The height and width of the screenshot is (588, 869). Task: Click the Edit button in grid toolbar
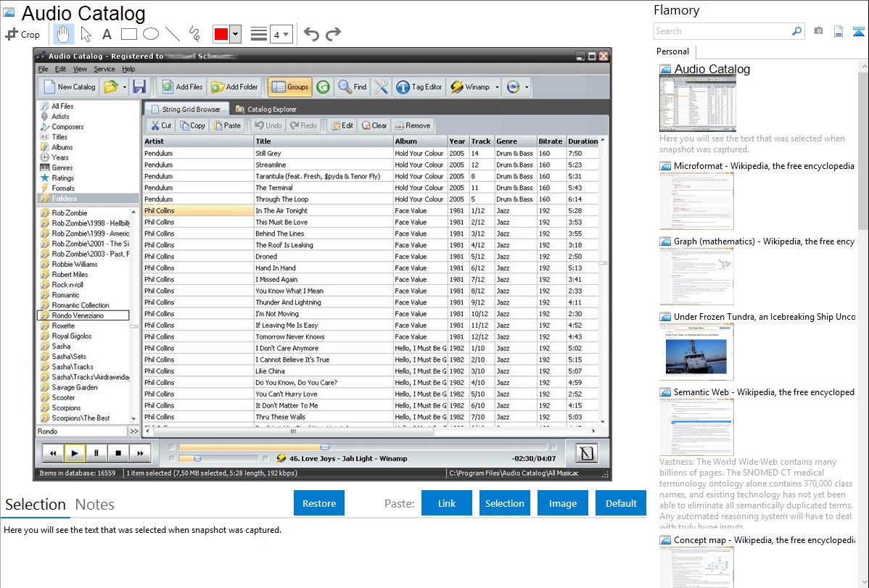click(342, 126)
